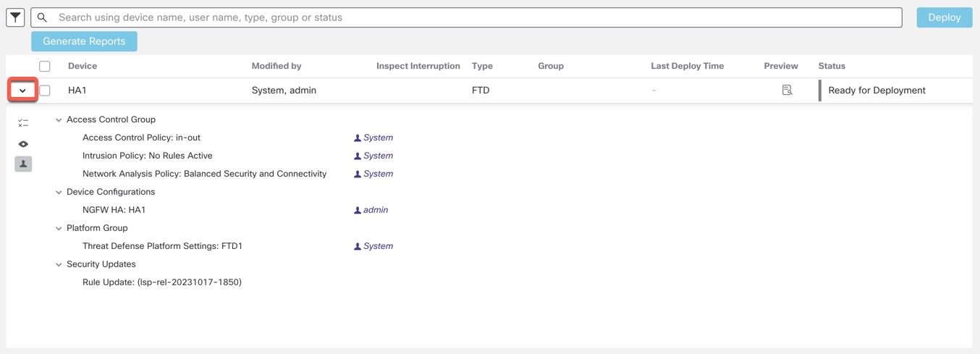Open the deployment preview icon for HA1
The height and width of the screenshot is (354, 980).
787,90
